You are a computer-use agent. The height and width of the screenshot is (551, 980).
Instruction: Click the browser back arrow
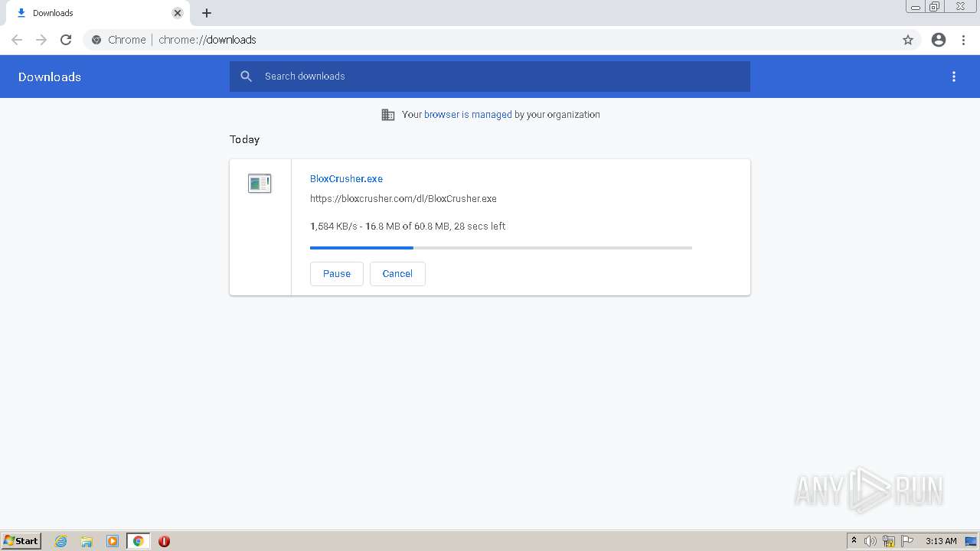click(17, 40)
